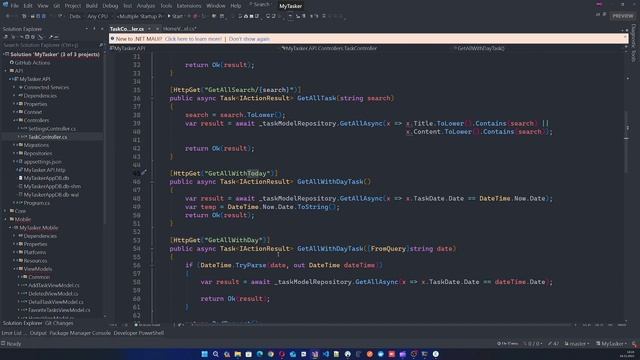Open the Extensions menu
640x360 pixels.
pos(189,6)
